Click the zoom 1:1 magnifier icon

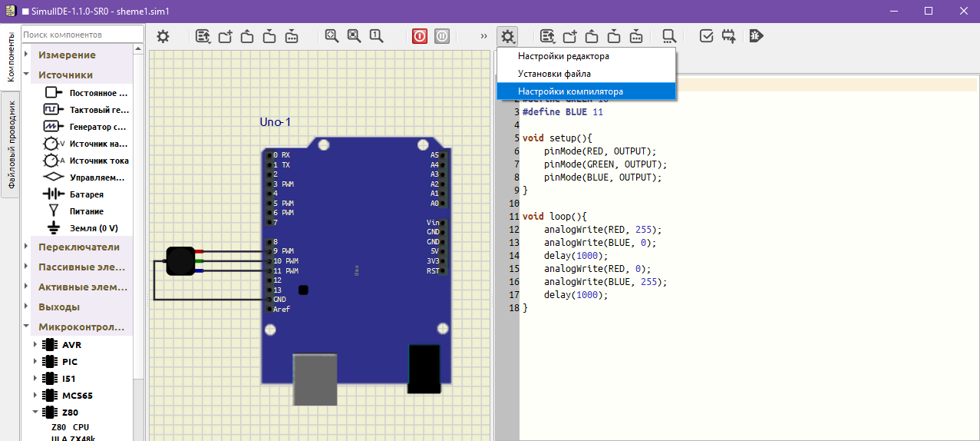point(376,36)
